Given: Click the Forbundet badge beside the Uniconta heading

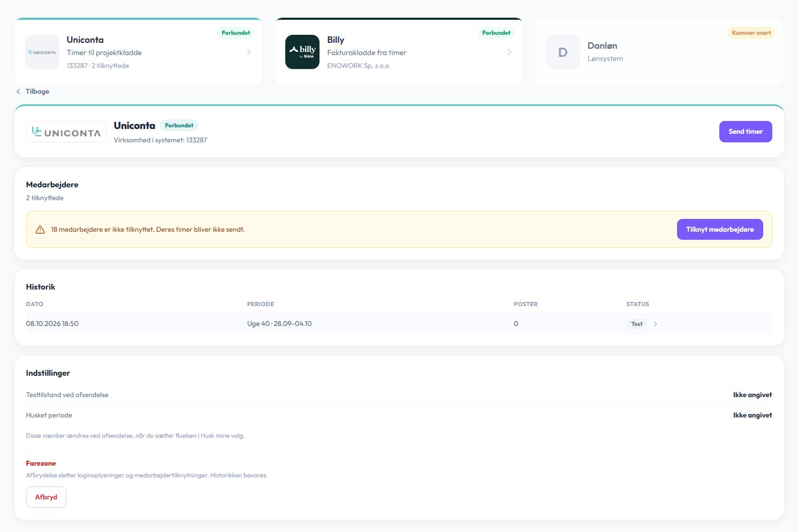Looking at the screenshot, I should [179, 125].
